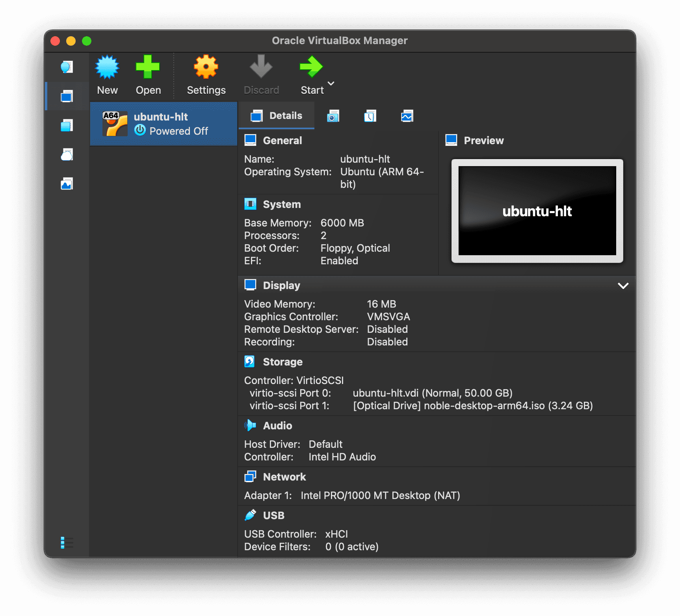Open the Start button dropdown chevron

[331, 83]
